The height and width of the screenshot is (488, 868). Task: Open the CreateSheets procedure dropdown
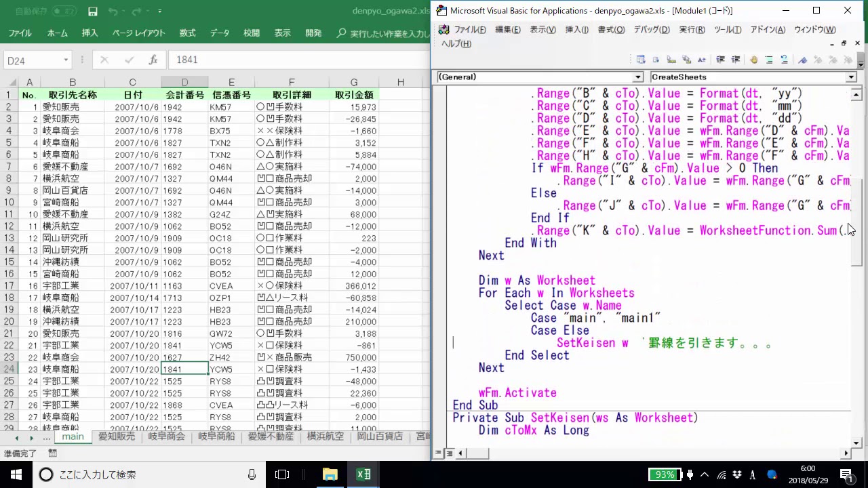(x=850, y=77)
